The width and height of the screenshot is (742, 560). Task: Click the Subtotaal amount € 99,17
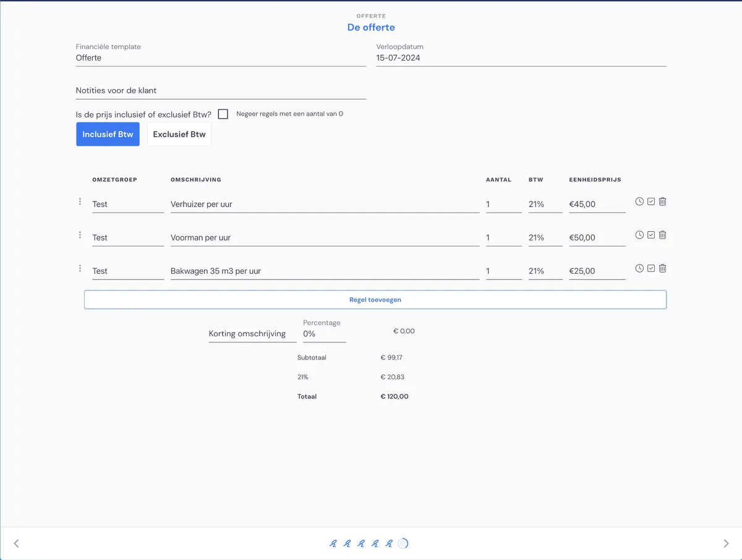[x=391, y=358]
